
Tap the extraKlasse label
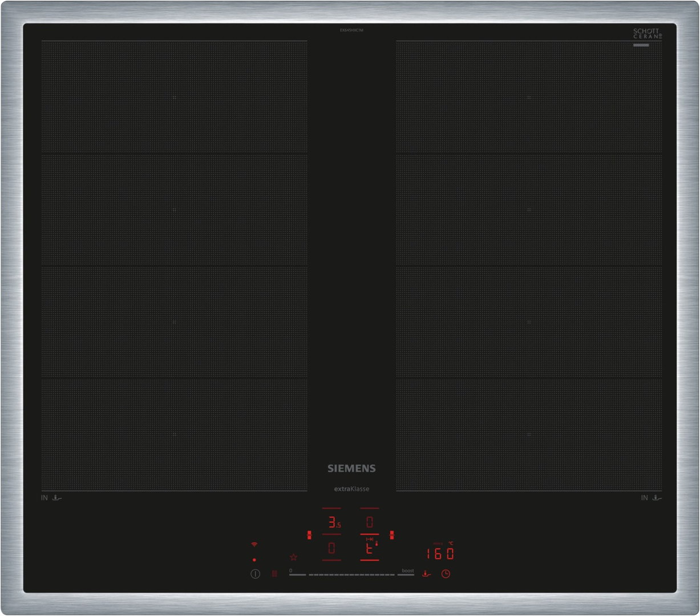pos(351,489)
